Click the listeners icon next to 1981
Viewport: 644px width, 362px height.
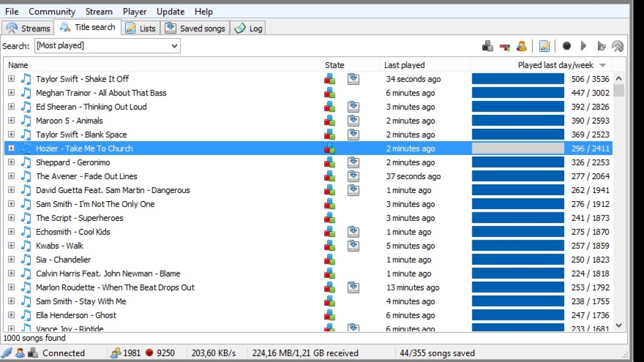[115, 353]
